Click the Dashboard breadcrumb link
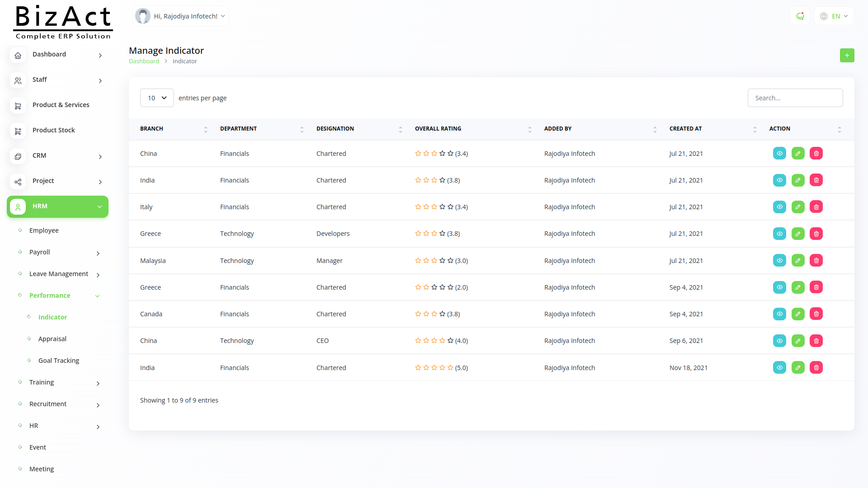This screenshot has height=488, width=868. tap(144, 61)
